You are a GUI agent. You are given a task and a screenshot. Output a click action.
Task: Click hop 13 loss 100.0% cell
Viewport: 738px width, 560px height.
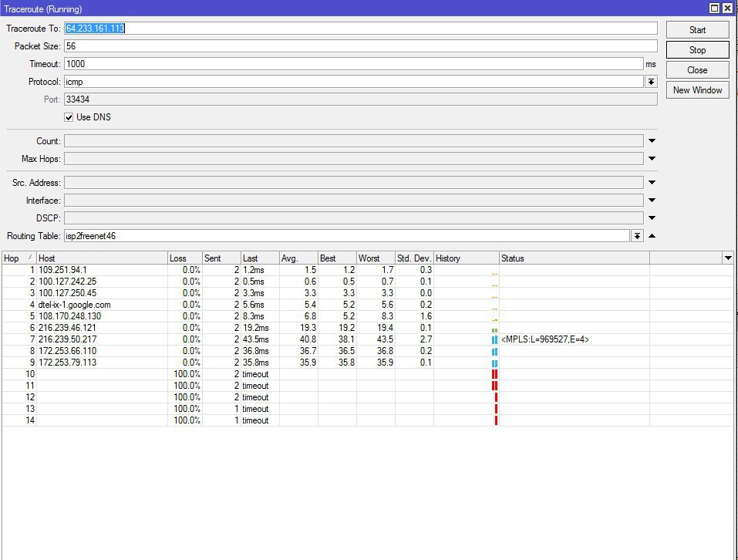pos(187,409)
